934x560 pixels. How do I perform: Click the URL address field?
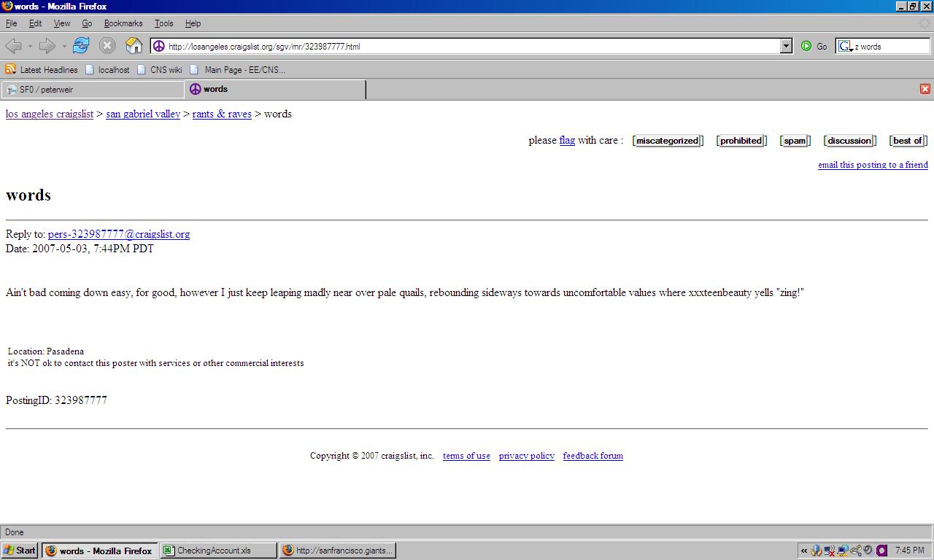(x=467, y=47)
